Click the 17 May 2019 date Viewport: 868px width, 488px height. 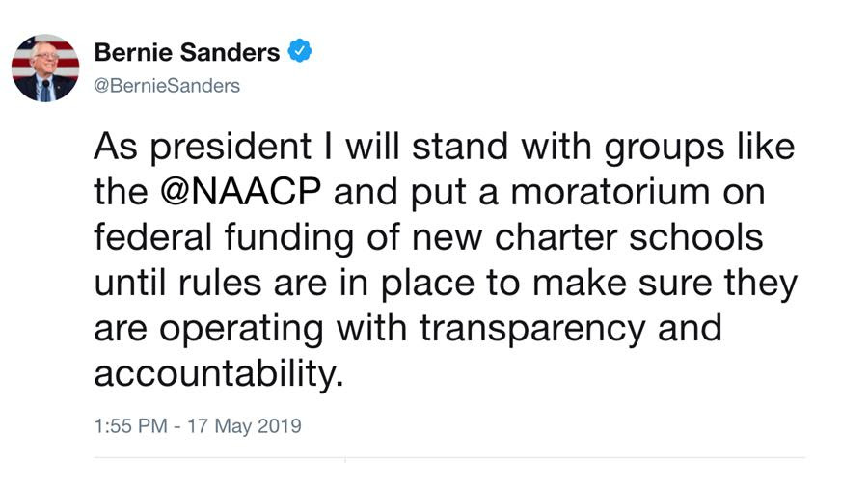[x=244, y=426]
